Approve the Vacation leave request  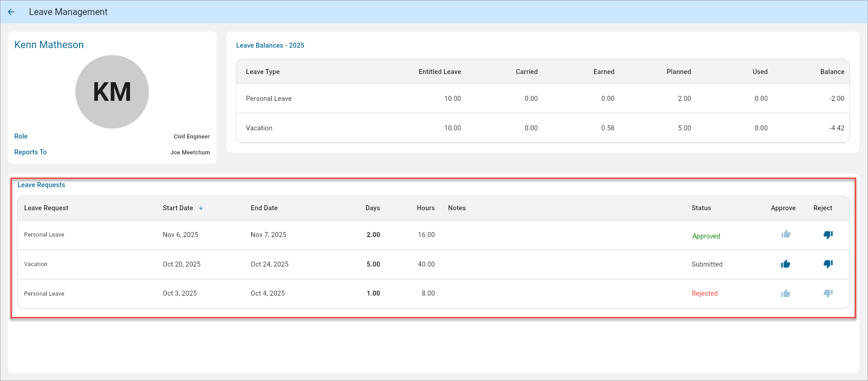click(x=785, y=264)
